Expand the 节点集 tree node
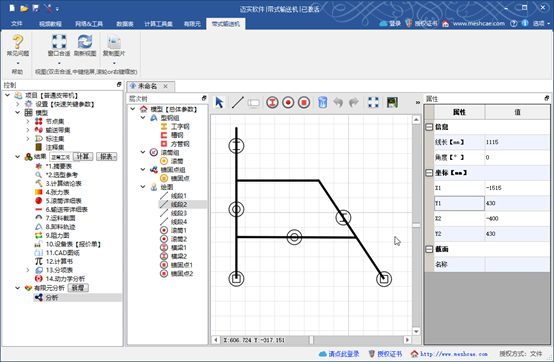The image size is (554, 362). coord(28,121)
